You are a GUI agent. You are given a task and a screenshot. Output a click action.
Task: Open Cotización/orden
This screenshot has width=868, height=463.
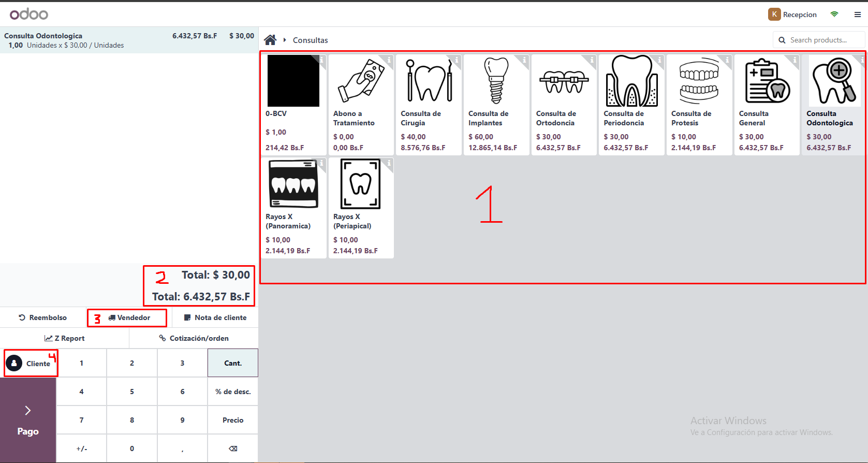pos(194,338)
